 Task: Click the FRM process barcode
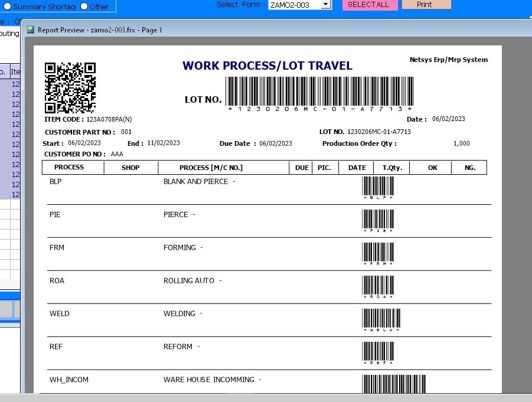378,253
